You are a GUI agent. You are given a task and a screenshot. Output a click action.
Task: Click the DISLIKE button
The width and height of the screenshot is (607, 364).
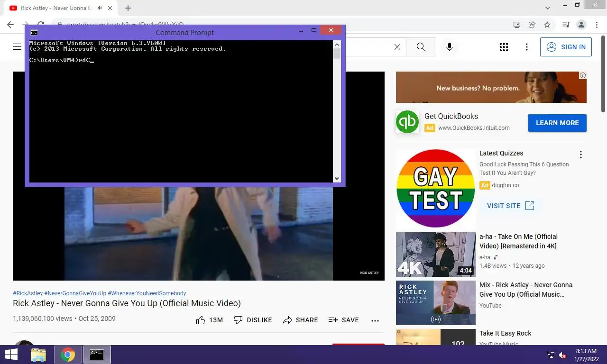pyautogui.click(x=253, y=320)
